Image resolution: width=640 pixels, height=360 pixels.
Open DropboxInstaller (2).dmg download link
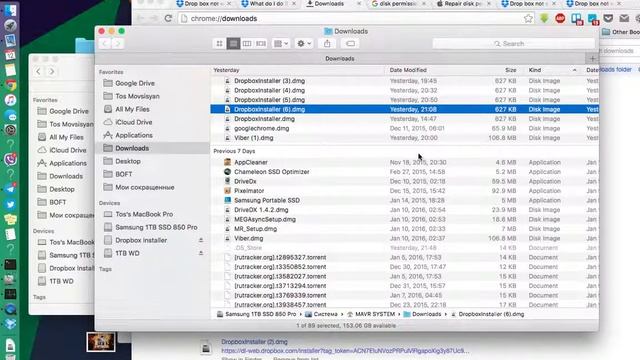point(254,342)
